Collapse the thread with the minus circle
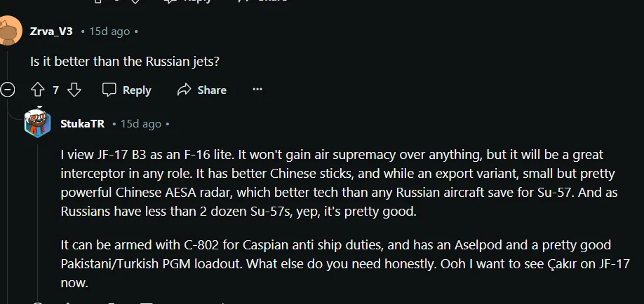Screen dimensions: 644x304 (x=8, y=90)
